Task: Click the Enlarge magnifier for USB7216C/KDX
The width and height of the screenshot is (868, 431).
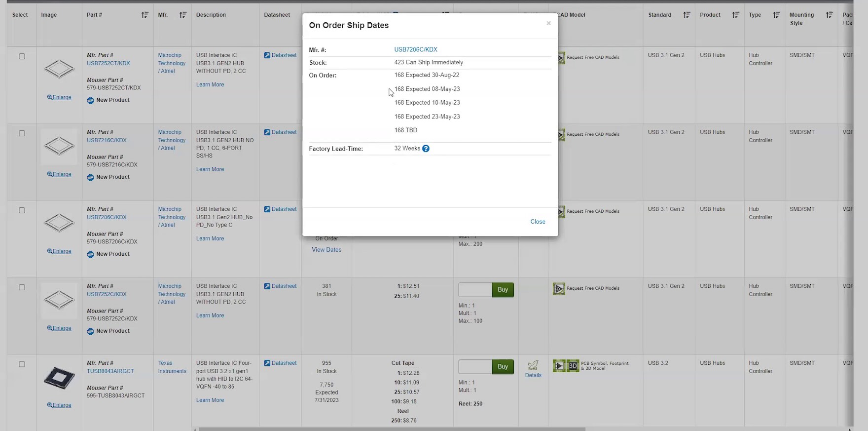Action: [50, 174]
